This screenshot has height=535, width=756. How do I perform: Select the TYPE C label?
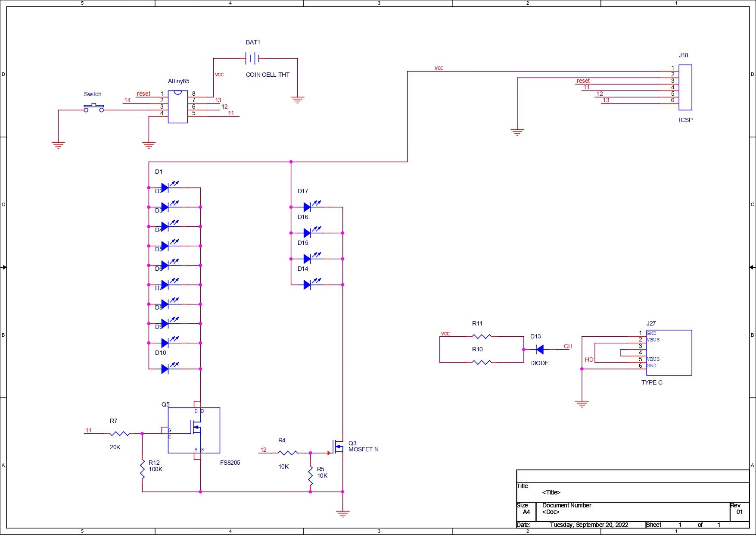652,382
